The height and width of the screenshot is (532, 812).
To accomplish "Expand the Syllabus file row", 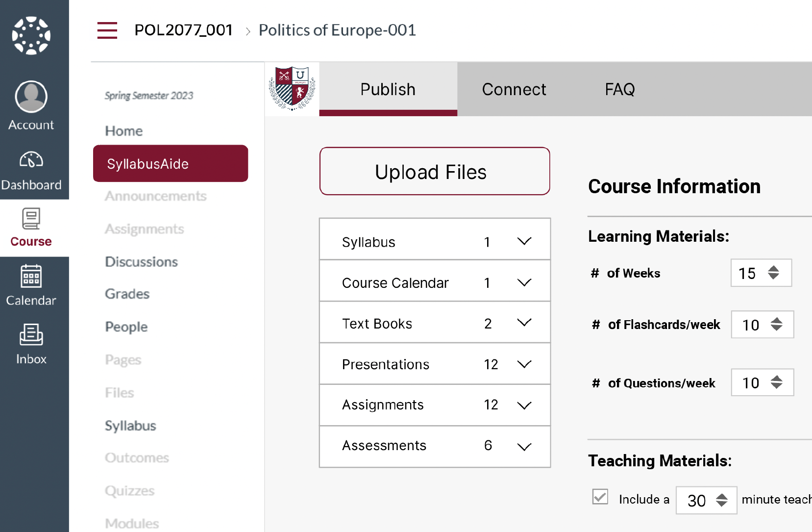I will [x=524, y=241].
